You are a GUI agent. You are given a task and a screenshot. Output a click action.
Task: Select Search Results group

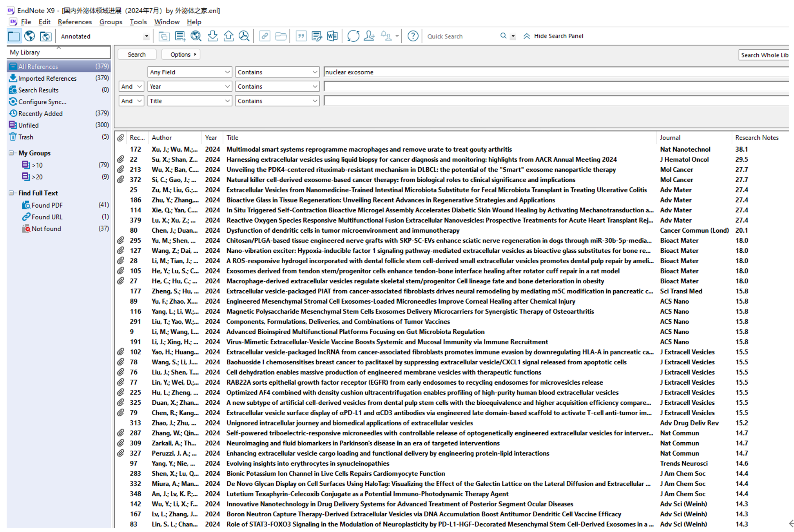click(x=59, y=90)
